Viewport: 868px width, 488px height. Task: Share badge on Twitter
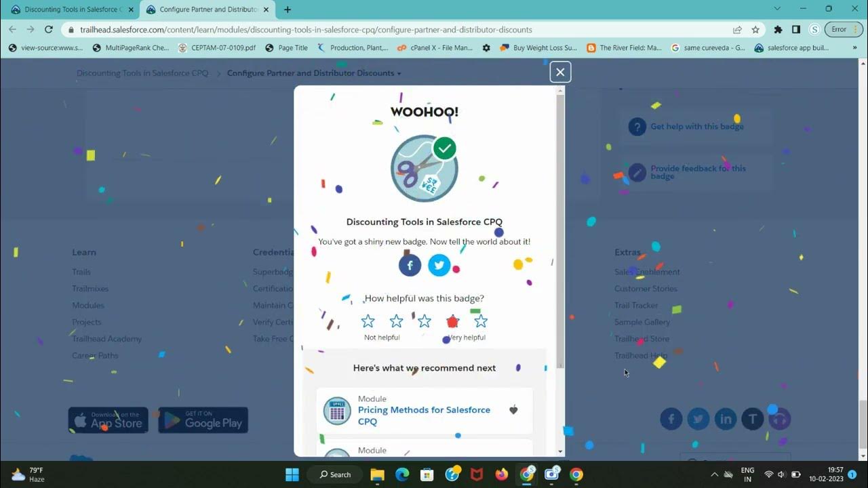pos(439,265)
